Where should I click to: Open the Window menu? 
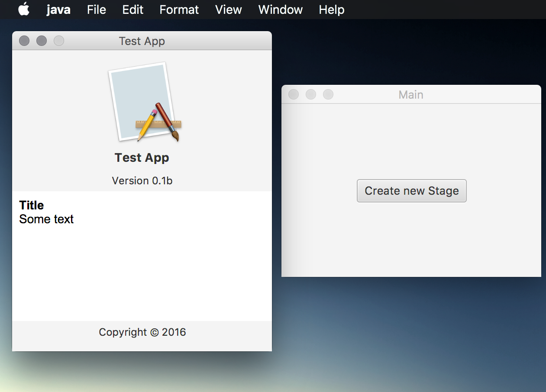[280, 10]
